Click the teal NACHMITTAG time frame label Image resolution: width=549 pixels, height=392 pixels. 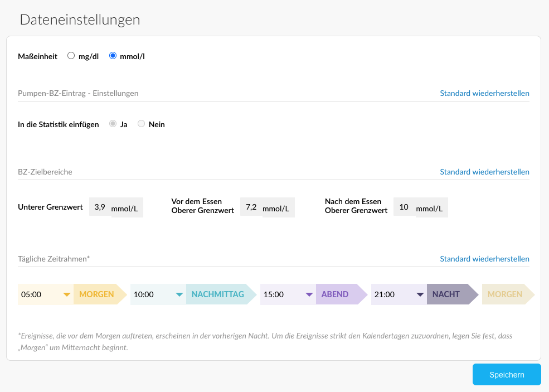(218, 294)
